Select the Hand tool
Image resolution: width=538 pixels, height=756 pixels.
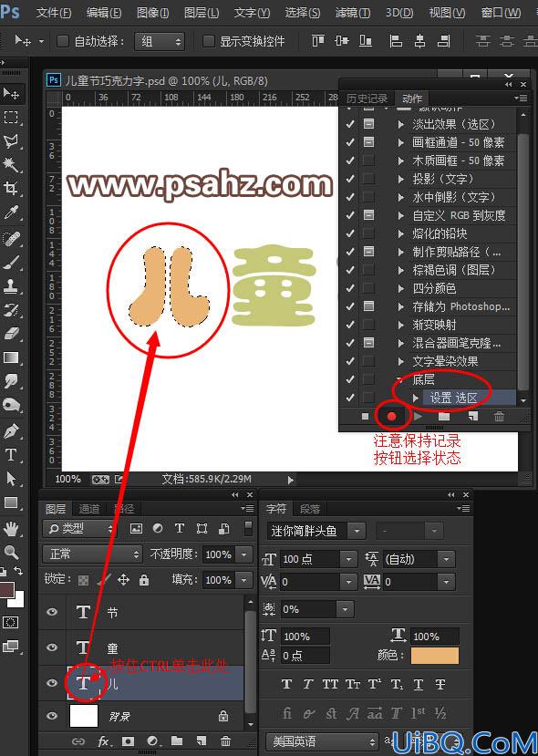pyautogui.click(x=11, y=528)
